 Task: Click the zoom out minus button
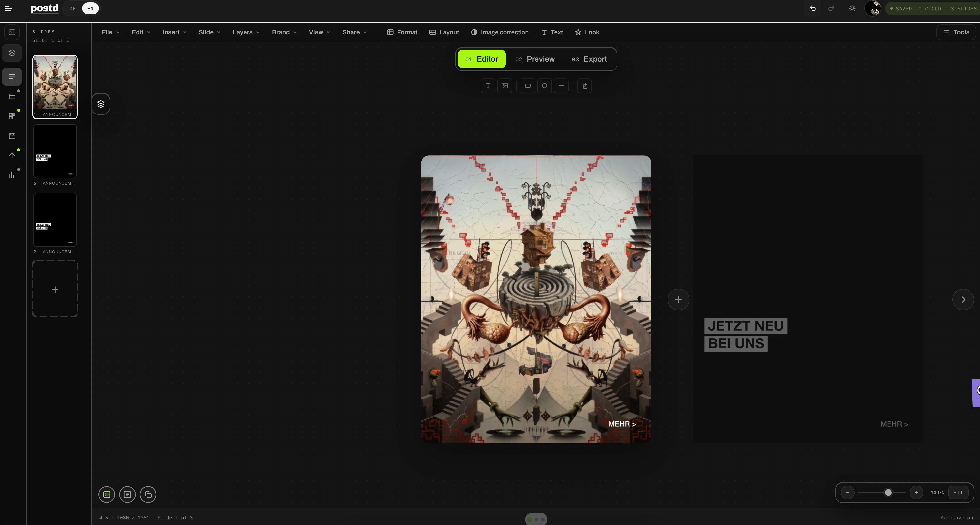pos(848,493)
